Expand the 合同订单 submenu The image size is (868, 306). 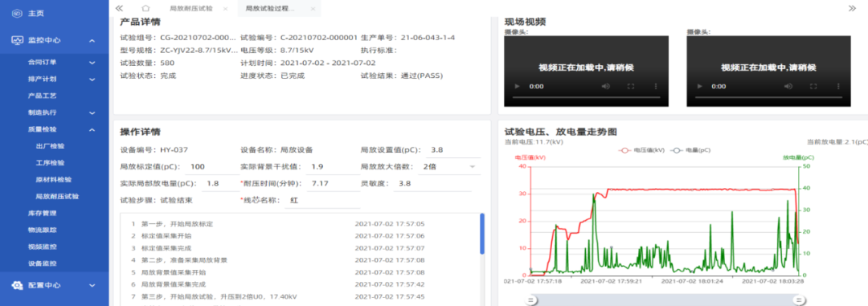click(92, 63)
